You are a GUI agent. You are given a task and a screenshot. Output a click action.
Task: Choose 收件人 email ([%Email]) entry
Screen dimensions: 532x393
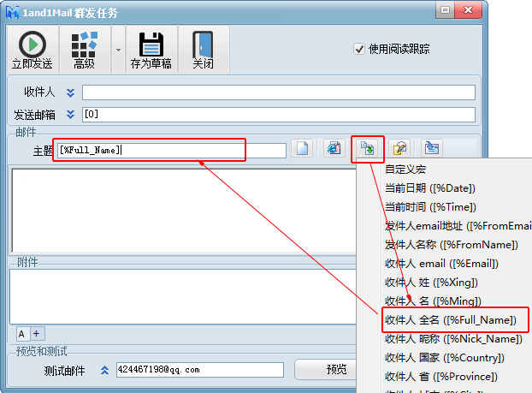[444, 264]
